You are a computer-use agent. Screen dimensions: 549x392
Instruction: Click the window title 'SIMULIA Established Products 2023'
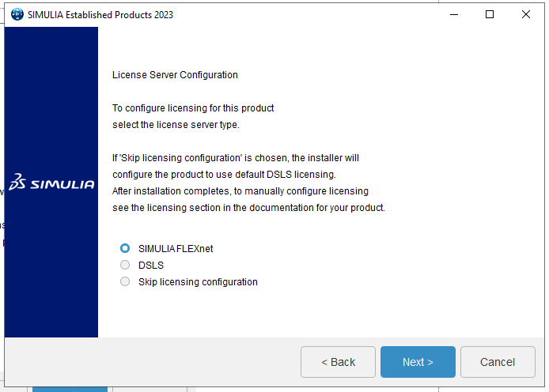pyautogui.click(x=100, y=15)
